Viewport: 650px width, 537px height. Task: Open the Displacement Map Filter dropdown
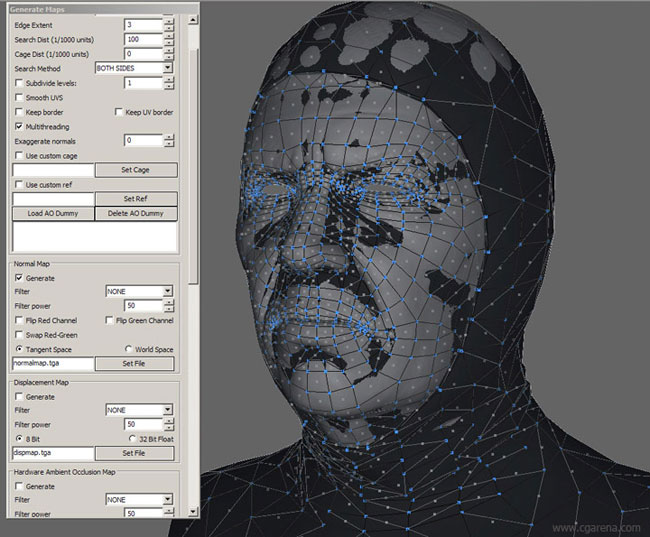pos(139,410)
